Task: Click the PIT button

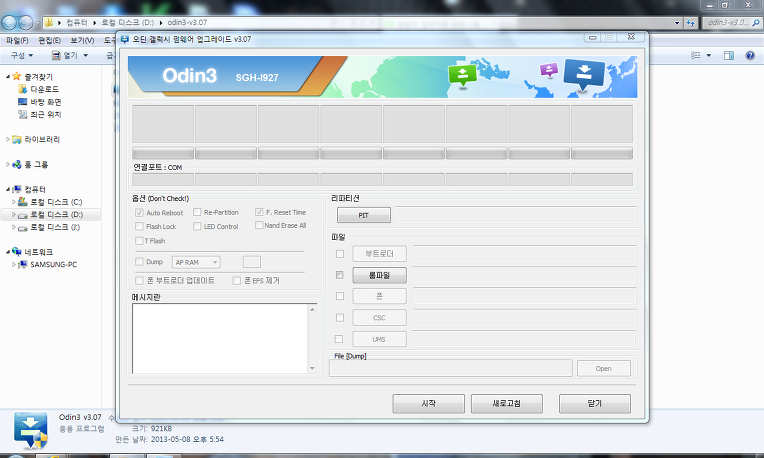Action: (x=363, y=215)
